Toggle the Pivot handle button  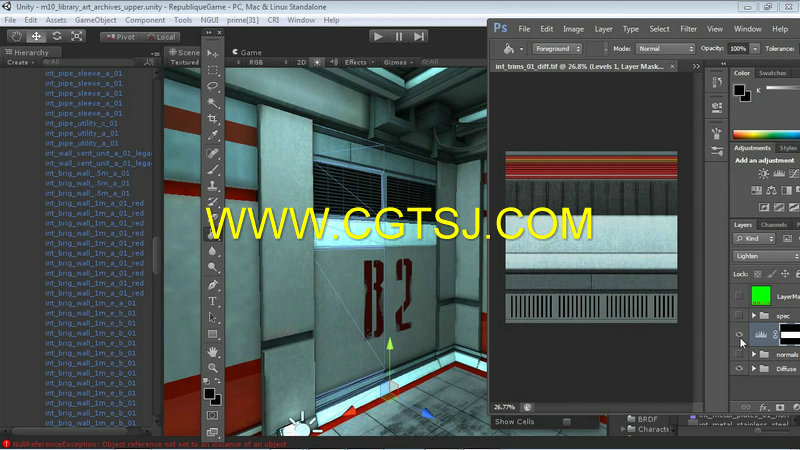pos(120,37)
